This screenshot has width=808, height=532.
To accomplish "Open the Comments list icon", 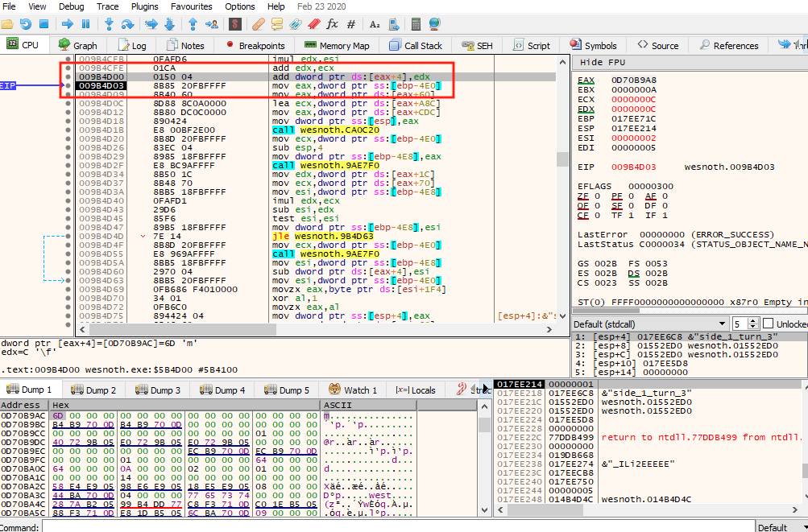I will click(x=277, y=23).
